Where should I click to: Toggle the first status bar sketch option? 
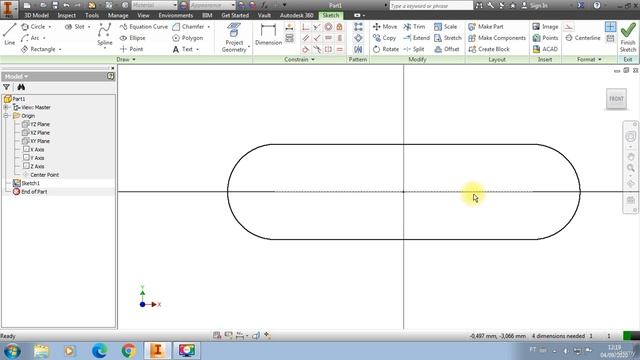click(217, 336)
